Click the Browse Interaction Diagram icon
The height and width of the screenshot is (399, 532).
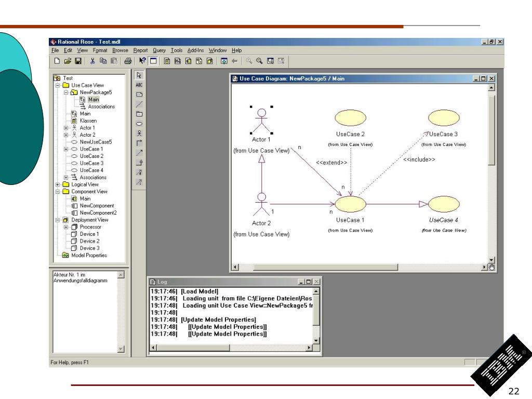coord(178,61)
